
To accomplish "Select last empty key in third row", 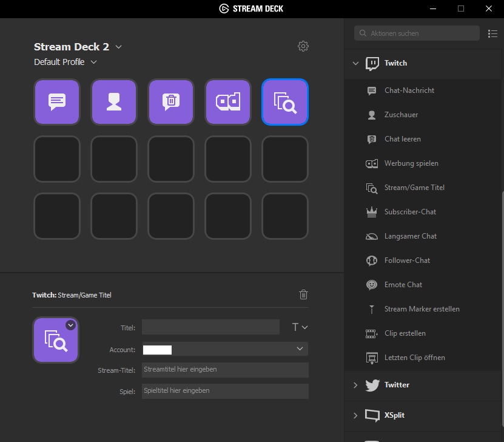I will pyautogui.click(x=285, y=216).
